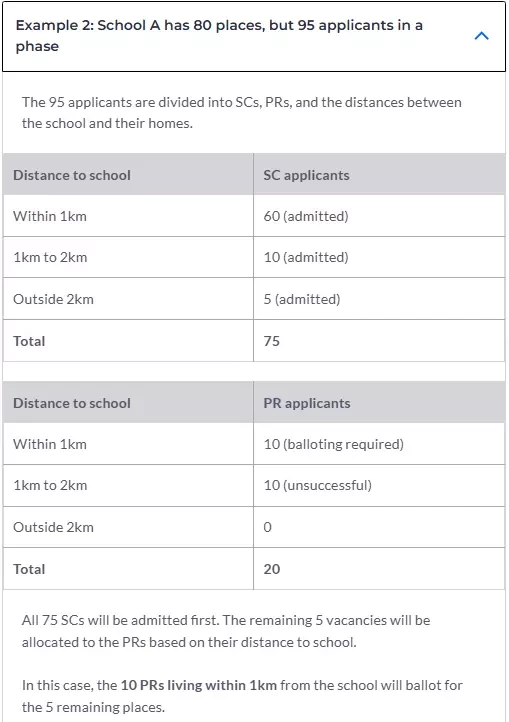509x722 pixels.
Task: Collapse the Example 2 accordion chevron
Action: (481, 36)
